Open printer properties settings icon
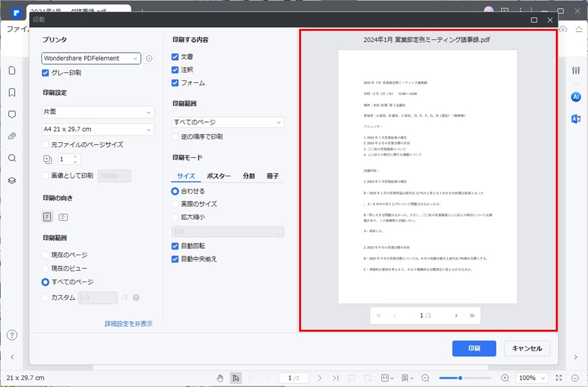Screen dimensions: 588x387 click(149, 59)
